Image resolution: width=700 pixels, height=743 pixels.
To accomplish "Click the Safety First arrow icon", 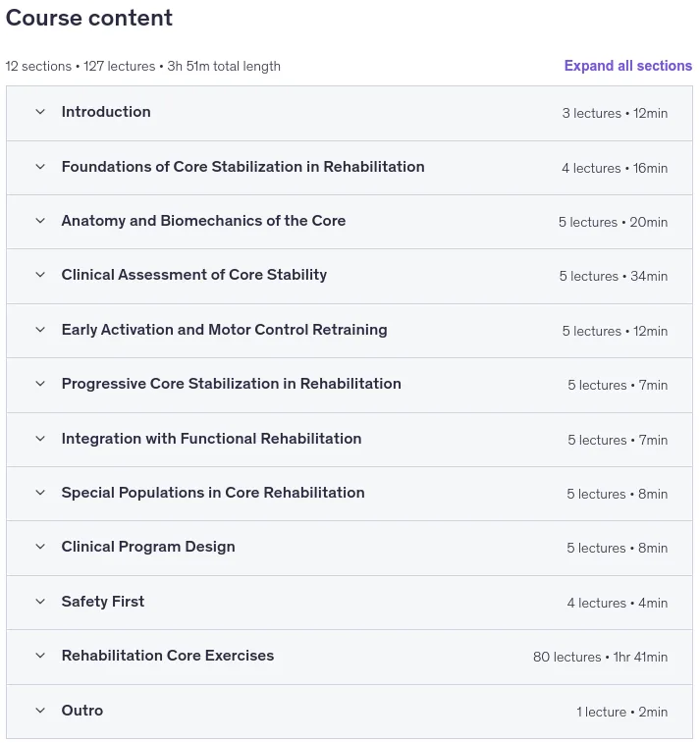I will (x=40, y=602).
